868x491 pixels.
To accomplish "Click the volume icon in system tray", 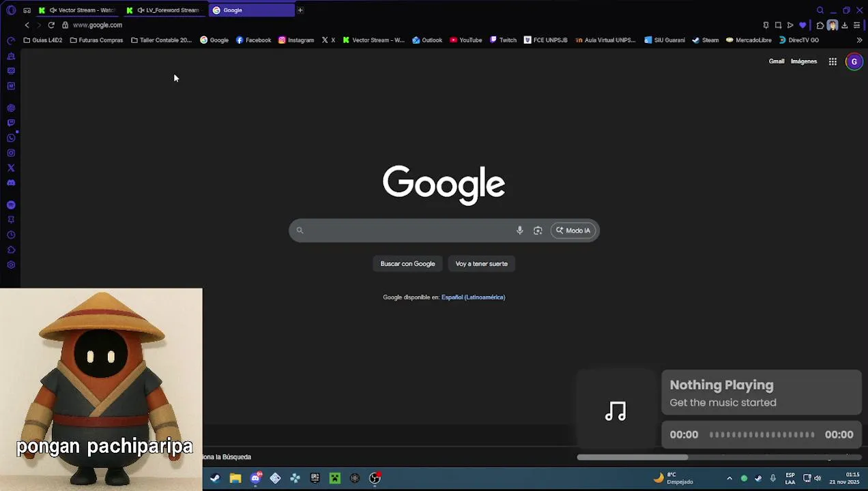I will coord(818,478).
